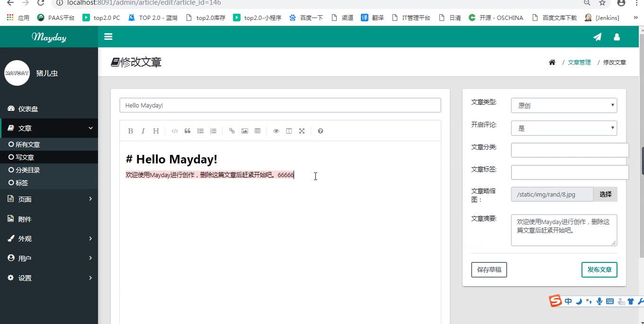Bookmark page with the star icon
The width and height of the screenshot is (644, 324).
click(x=602, y=3)
